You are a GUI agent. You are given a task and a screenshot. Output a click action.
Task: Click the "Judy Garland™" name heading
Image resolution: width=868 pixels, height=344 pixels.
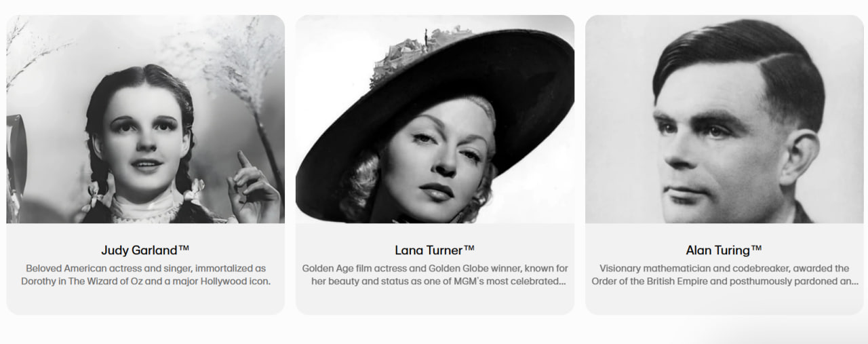[145, 250]
